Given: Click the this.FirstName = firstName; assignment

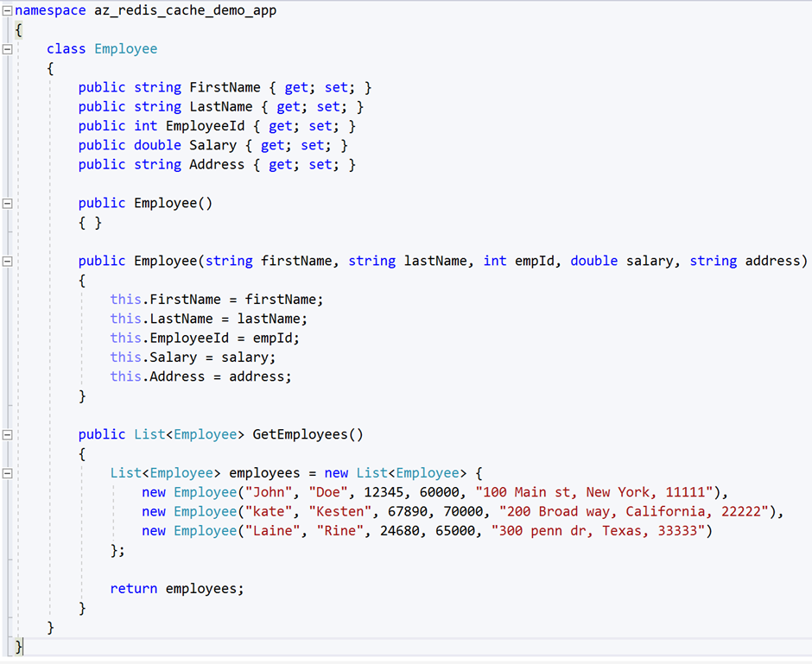Looking at the screenshot, I should point(217,300).
